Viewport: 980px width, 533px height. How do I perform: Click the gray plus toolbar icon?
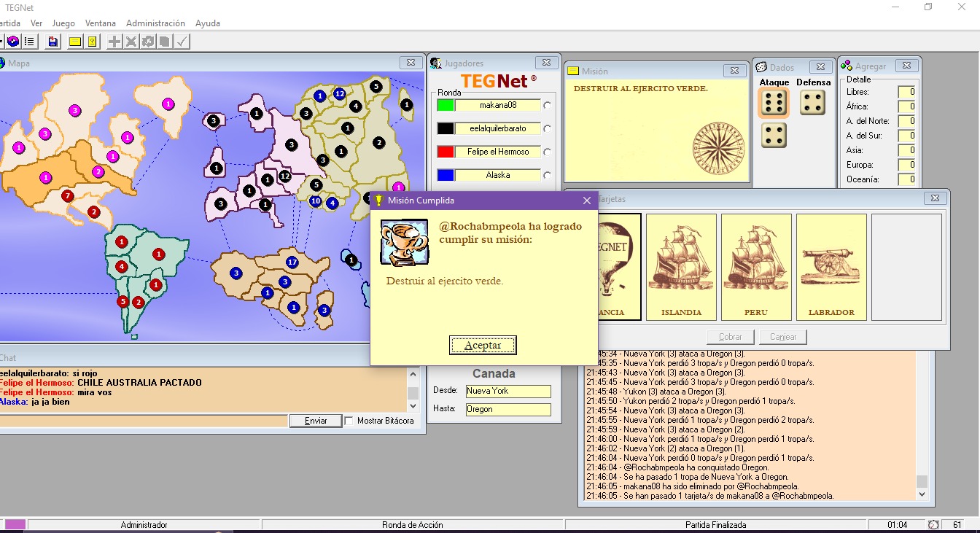tap(114, 42)
